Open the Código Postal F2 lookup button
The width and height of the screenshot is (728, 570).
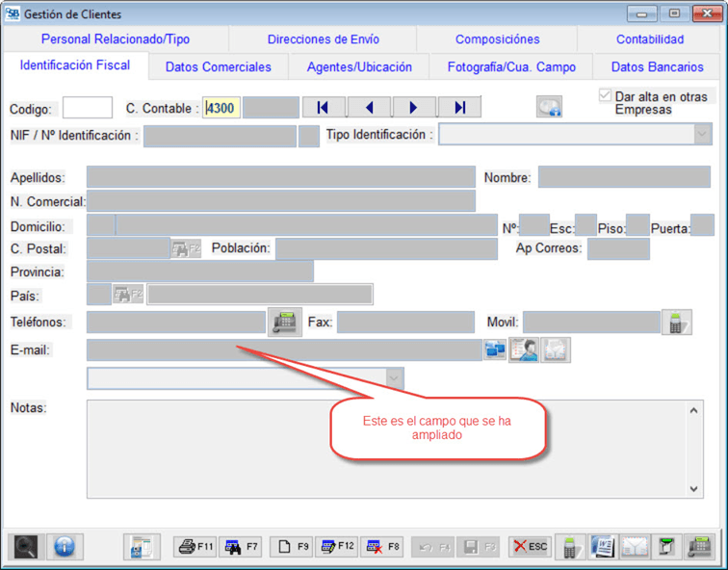tap(185, 249)
